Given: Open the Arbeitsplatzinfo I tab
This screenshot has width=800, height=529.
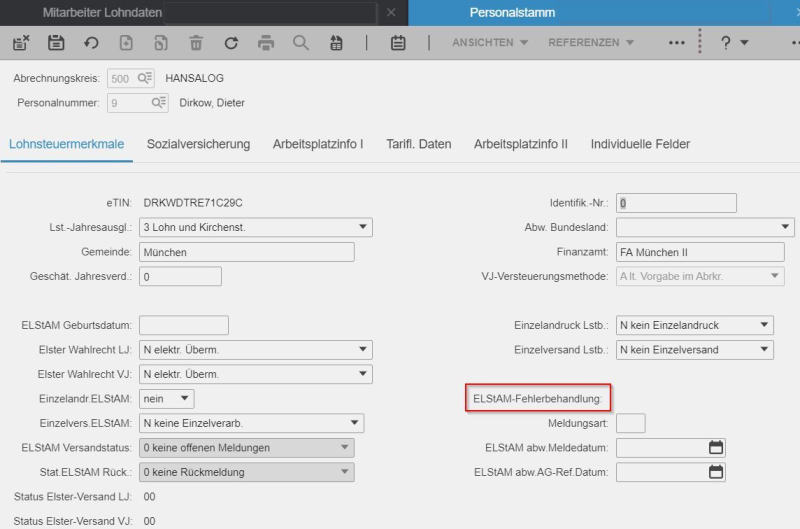Looking at the screenshot, I should (x=318, y=144).
